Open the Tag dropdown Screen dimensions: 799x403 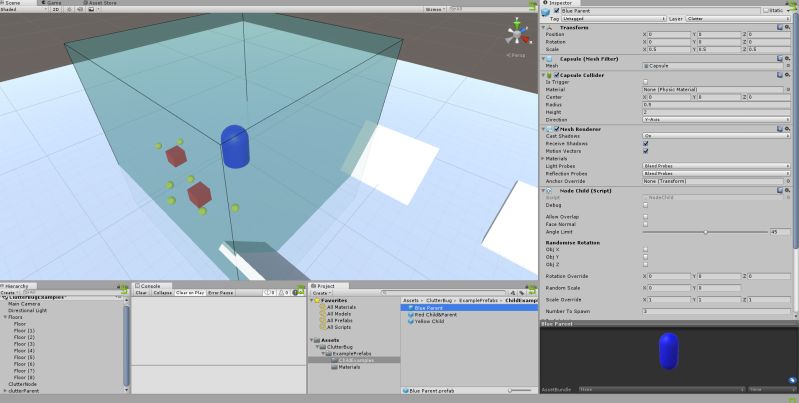614,19
